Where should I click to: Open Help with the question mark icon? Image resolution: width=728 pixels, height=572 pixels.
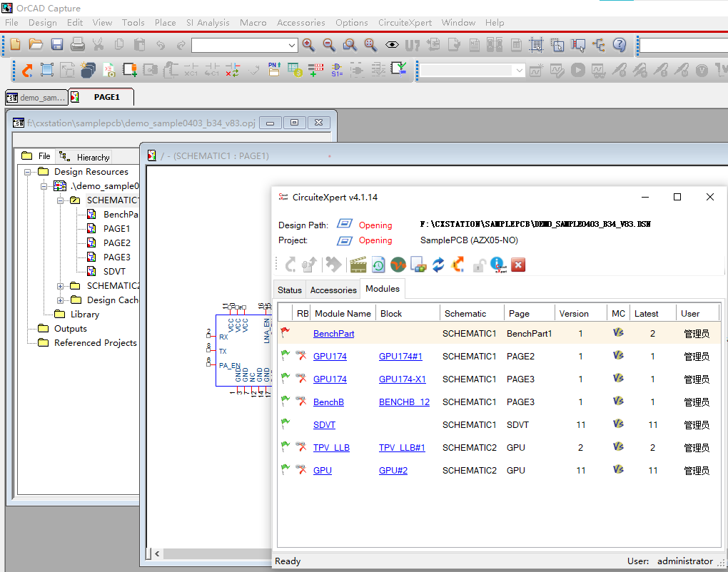(620, 44)
